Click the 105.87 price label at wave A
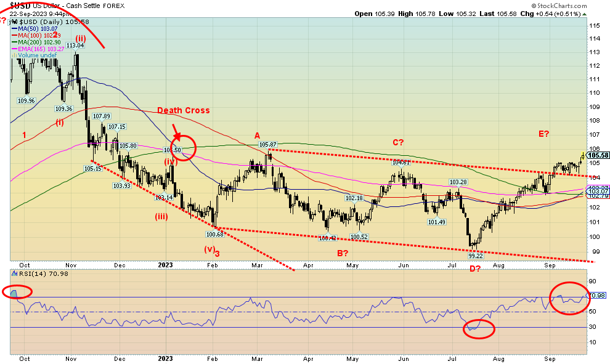 click(267, 145)
